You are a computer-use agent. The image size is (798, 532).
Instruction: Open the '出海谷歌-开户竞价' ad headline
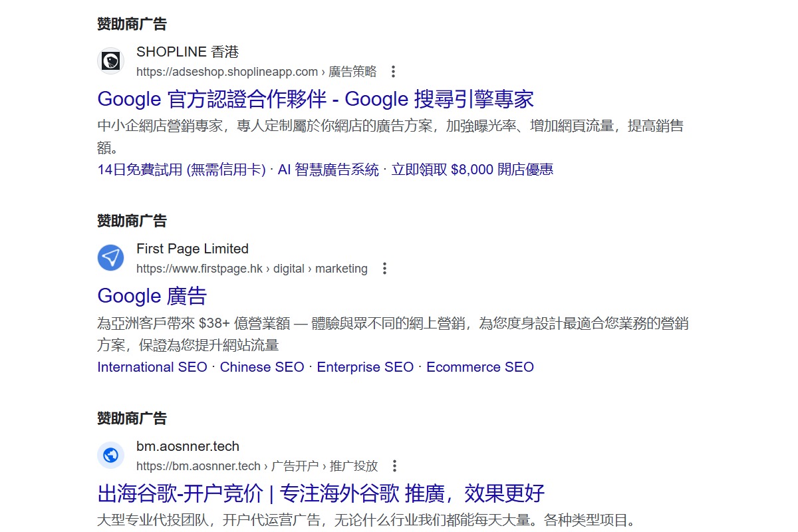click(321, 493)
